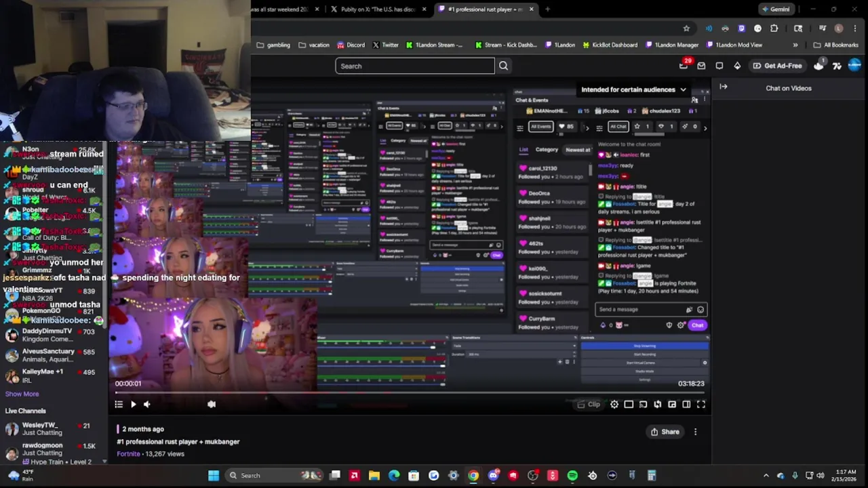Open File Explorer from the taskbar
Image resolution: width=868 pixels, height=488 pixels.
(x=374, y=475)
